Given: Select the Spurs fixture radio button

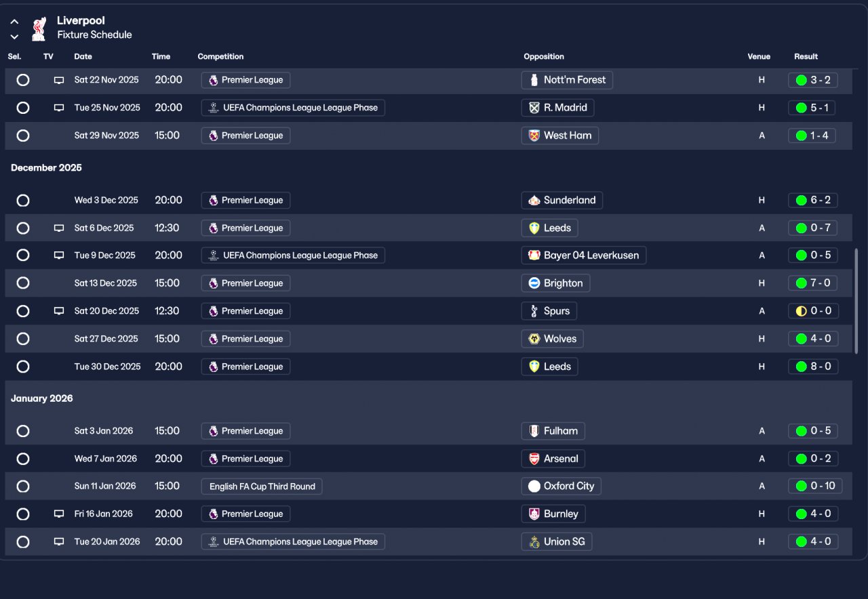Looking at the screenshot, I should (x=23, y=311).
